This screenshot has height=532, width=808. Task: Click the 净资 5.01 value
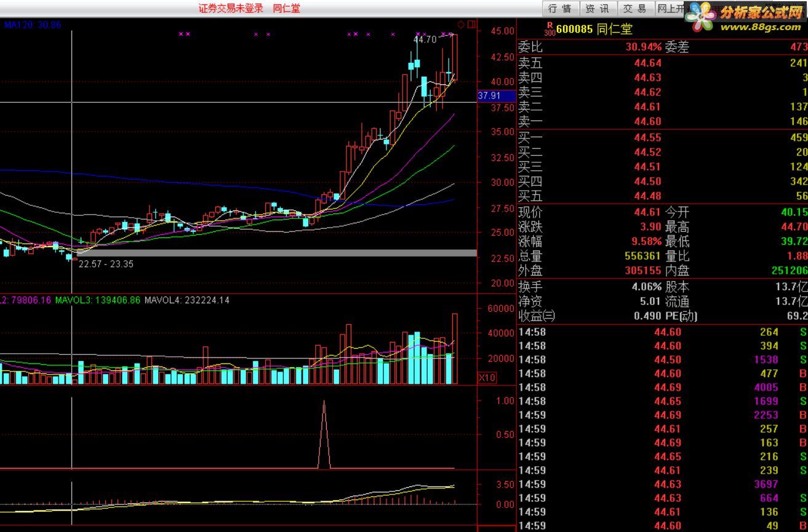click(650, 301)
